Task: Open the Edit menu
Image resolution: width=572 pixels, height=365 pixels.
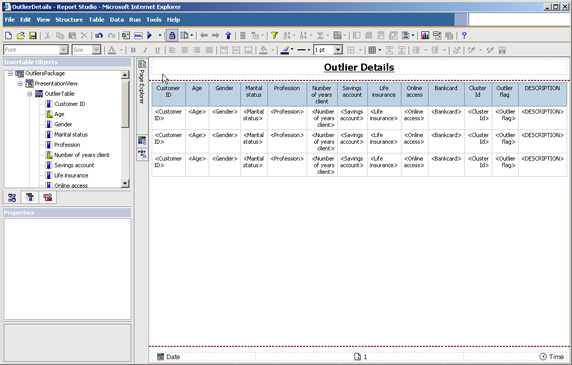Action: [25, 20]
